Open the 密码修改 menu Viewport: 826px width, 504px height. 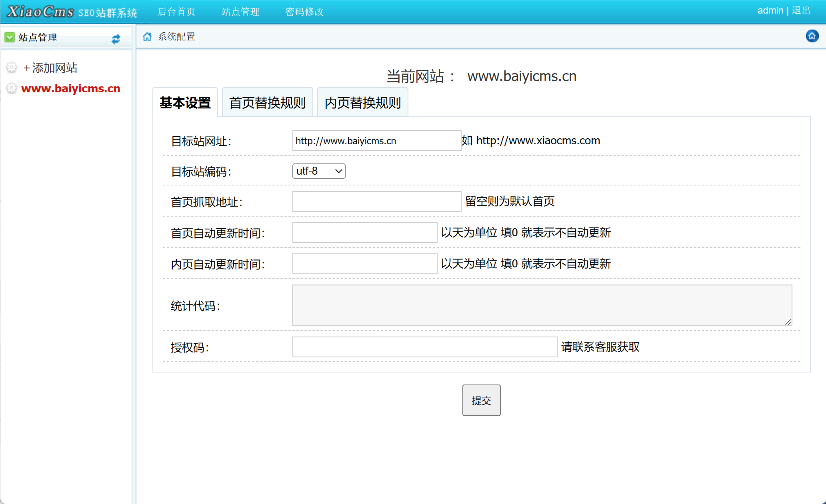pos(304,12)
